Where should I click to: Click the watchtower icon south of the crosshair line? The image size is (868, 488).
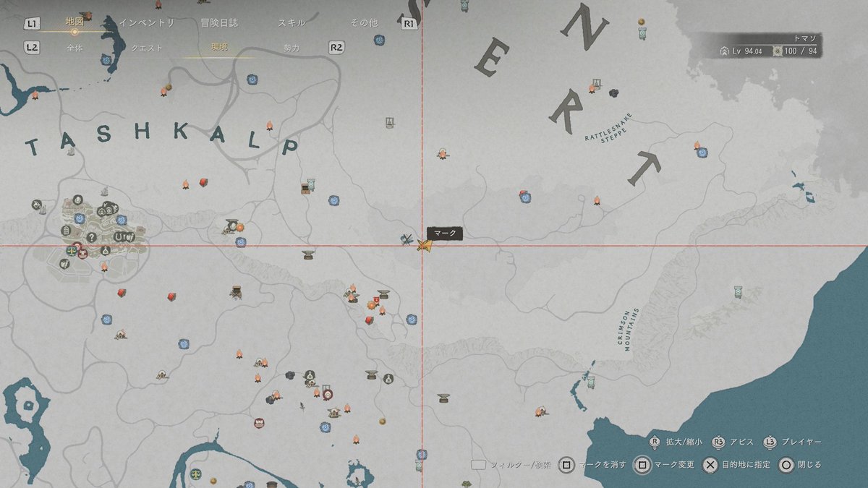click(236, 291)
